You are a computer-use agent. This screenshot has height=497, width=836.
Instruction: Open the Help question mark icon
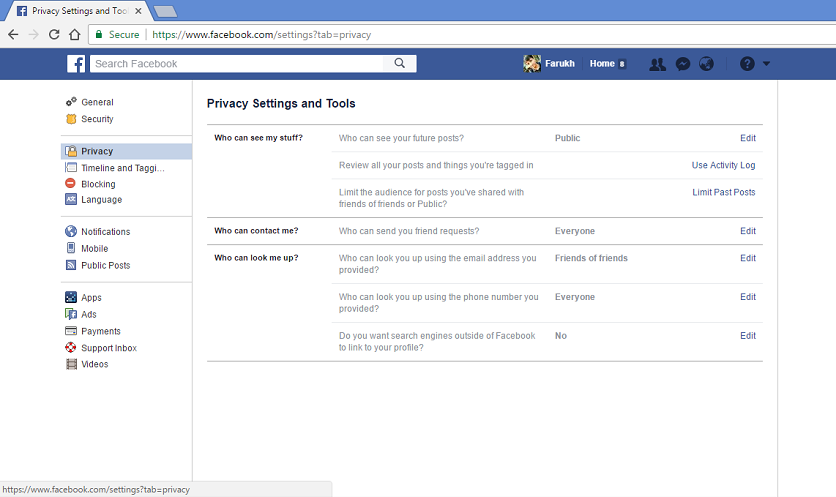click(747, 64)
